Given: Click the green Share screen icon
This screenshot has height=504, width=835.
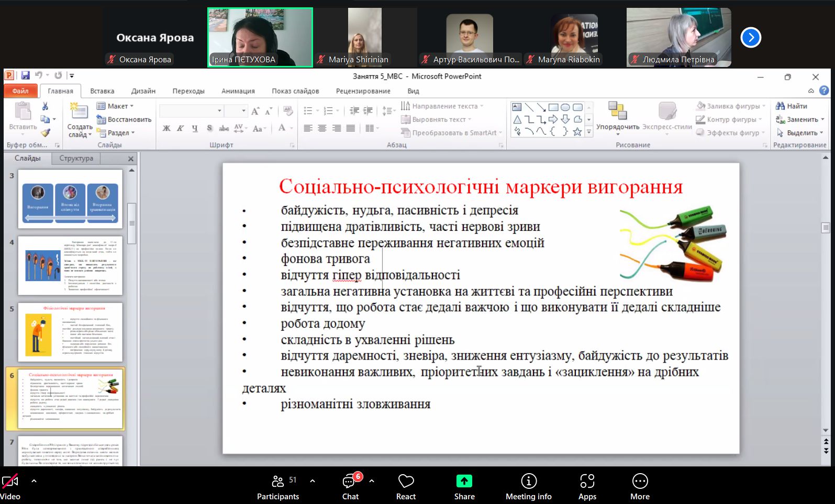Looking at the screenshot, I should 464,481.
